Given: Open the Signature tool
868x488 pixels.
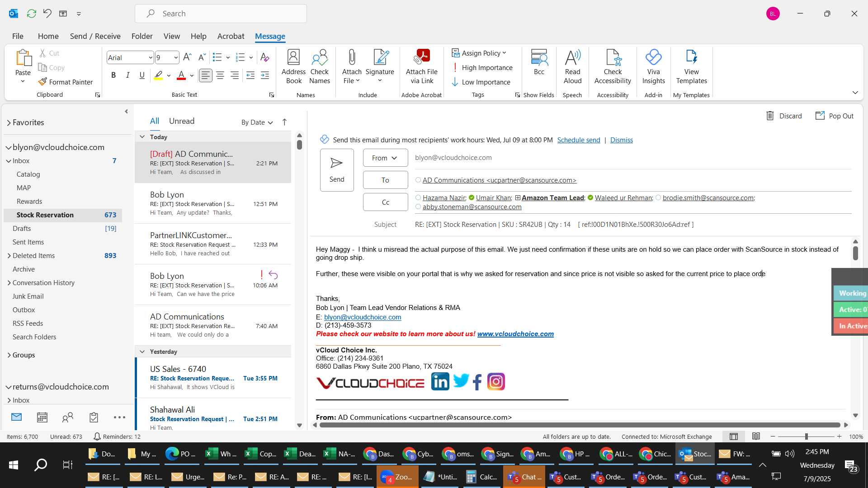Looking at the screenshot, I should 380,66.
